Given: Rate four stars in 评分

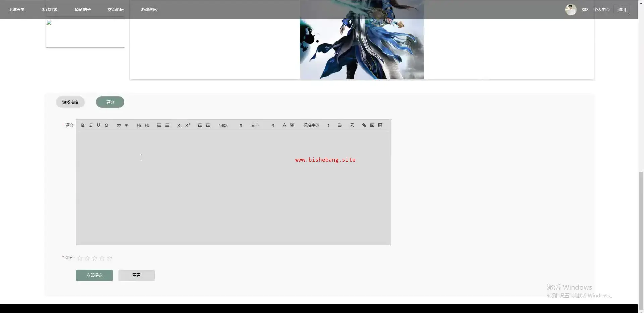Looking at the screenshot, I should (102, 258).
